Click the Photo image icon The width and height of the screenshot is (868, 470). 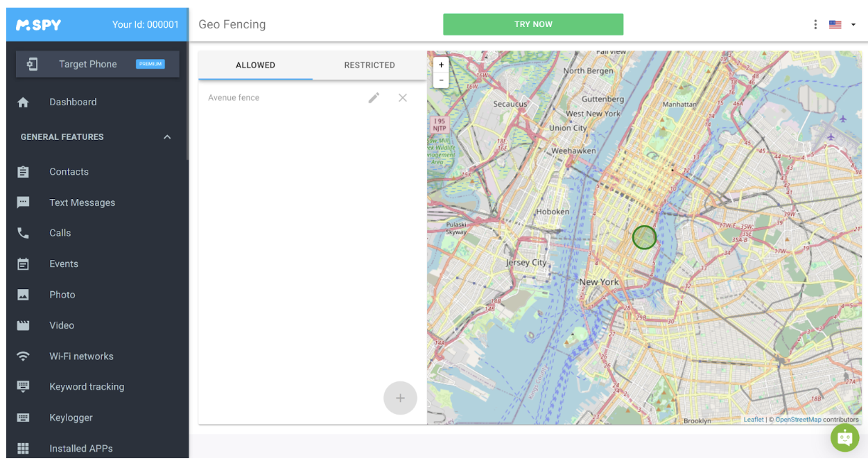(x=23, y=295)
